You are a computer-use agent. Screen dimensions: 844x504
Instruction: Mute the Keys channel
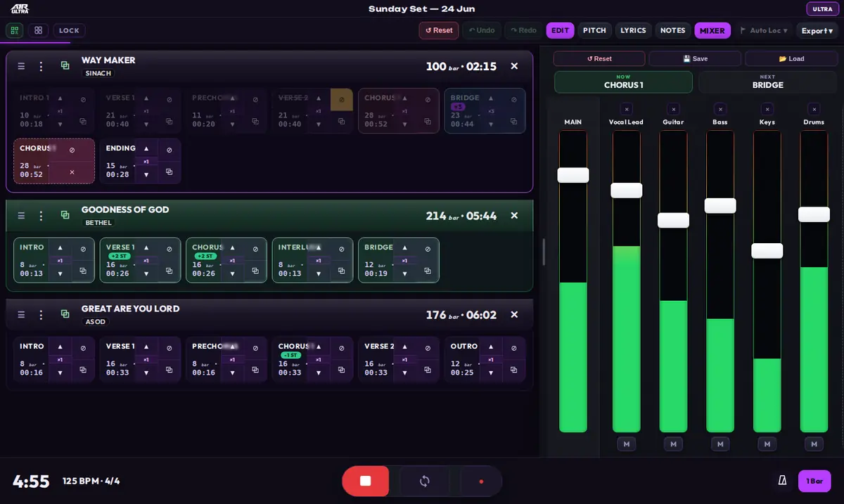767,444
